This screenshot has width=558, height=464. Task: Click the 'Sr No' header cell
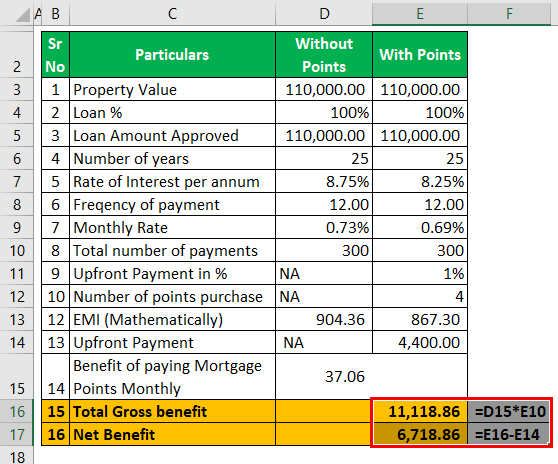[56, 55]
